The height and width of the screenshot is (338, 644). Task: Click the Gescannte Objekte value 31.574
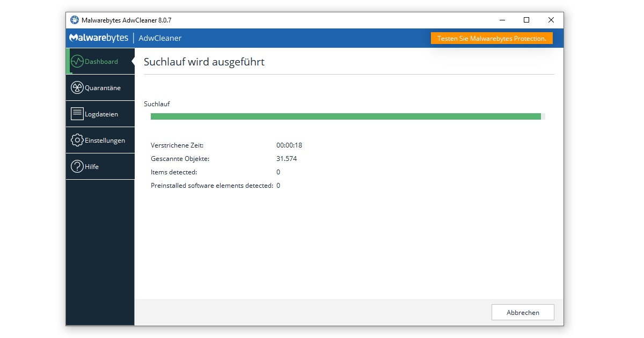tap(287, 159)
